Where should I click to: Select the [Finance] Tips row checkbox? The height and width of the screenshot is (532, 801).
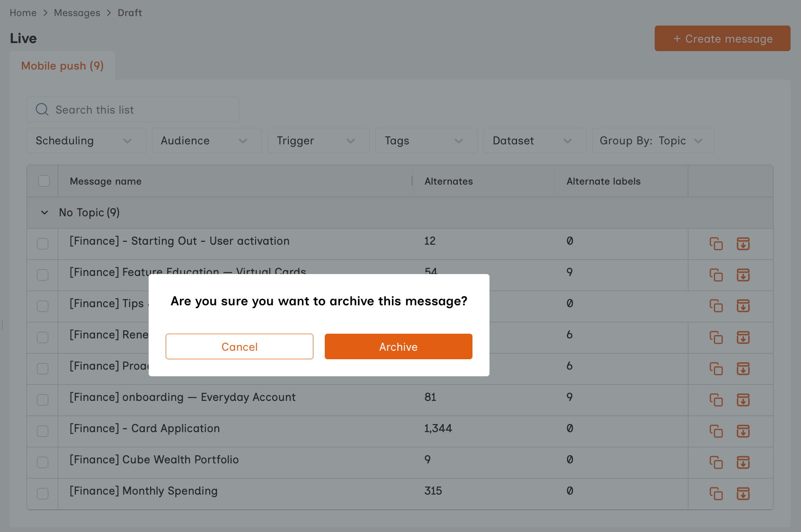(x=43, y=306)
